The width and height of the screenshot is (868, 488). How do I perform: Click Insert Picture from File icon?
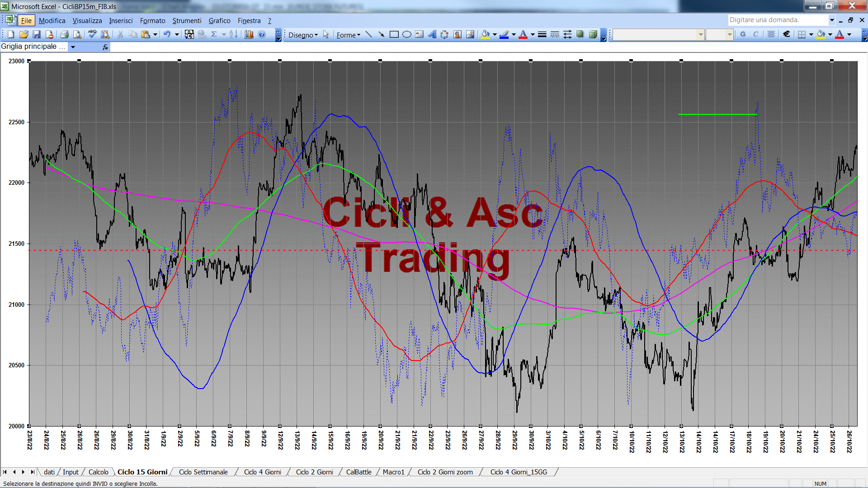(470, 35)
